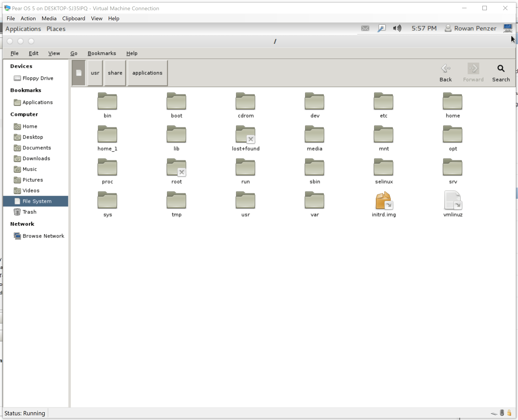
Task: Expand the Places panel menu
Action: (x=56, y=29)
